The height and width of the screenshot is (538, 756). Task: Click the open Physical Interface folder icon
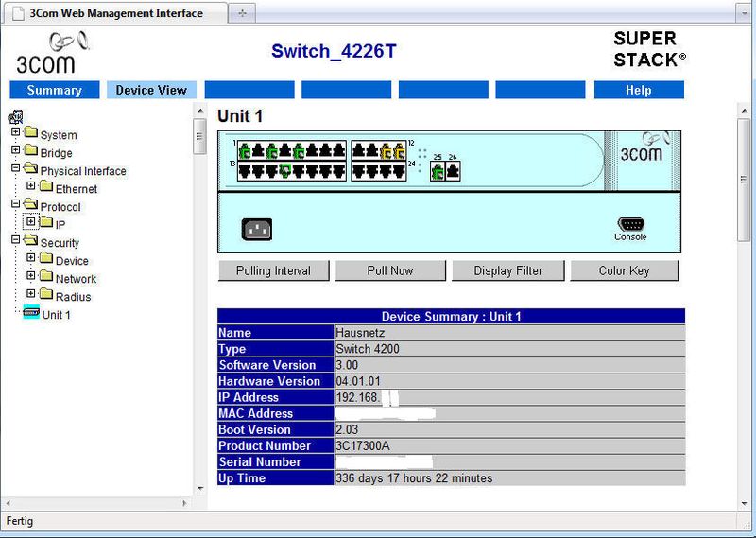[x=31, y=168]
